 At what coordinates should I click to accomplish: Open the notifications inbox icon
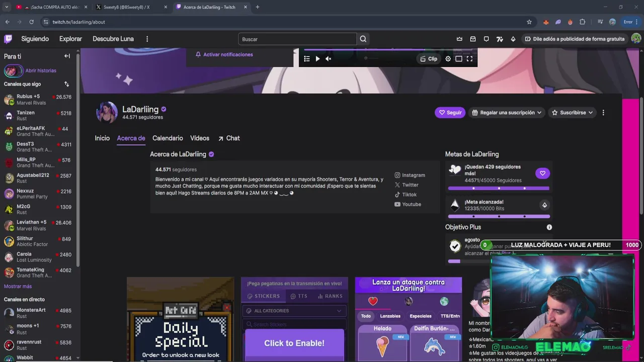click(473, 39)
